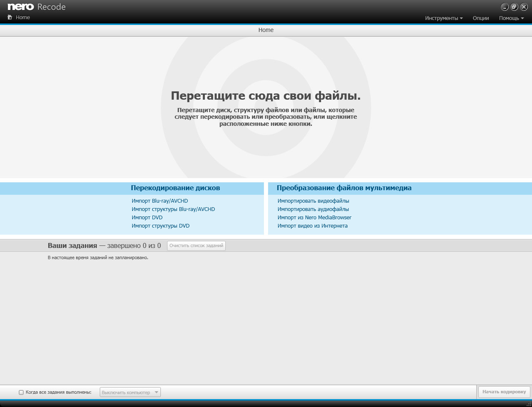Click Импорт структуры Blu-ray/AVCHD link
The height and width of the screenshot is (407, 532).
[173, 209]
